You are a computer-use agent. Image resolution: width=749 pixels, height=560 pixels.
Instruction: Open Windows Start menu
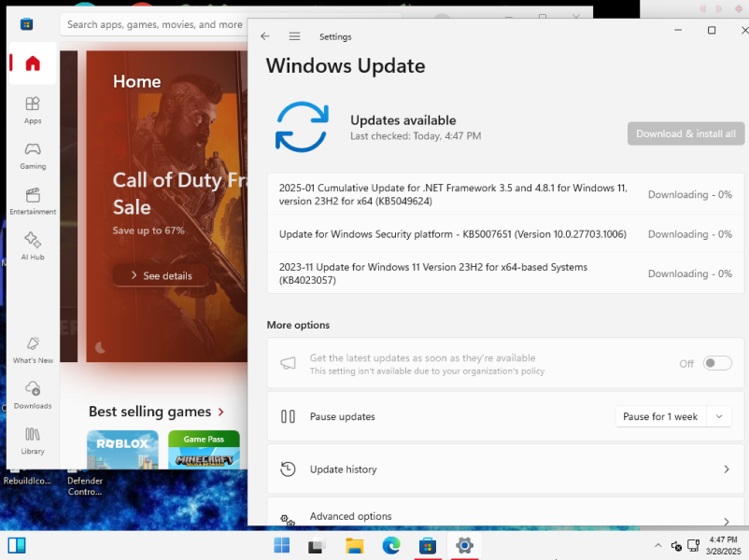[x=282, y=545]
